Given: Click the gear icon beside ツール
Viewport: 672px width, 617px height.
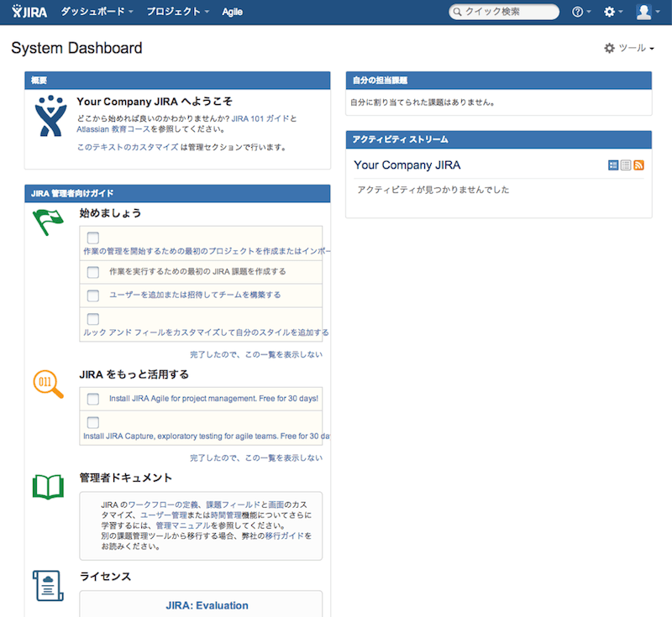Looking at the screenshot, I should pyautogui.click(x=609, y=48).
